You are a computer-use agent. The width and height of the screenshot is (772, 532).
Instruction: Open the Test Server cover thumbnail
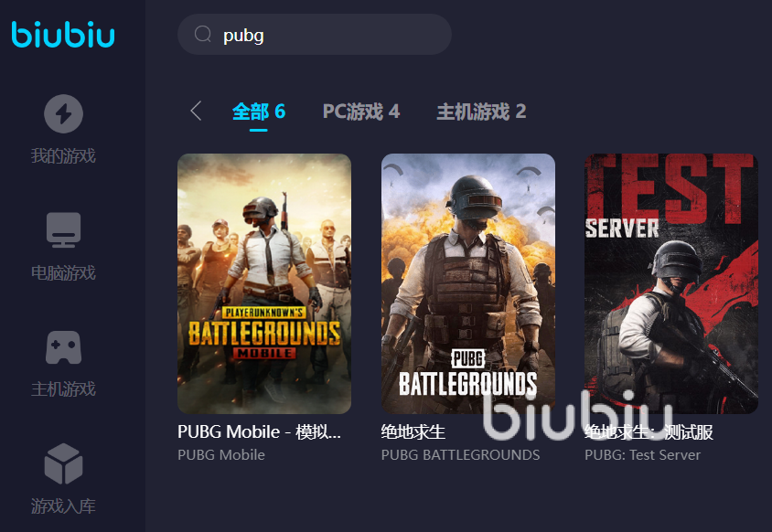click(671, 283)
